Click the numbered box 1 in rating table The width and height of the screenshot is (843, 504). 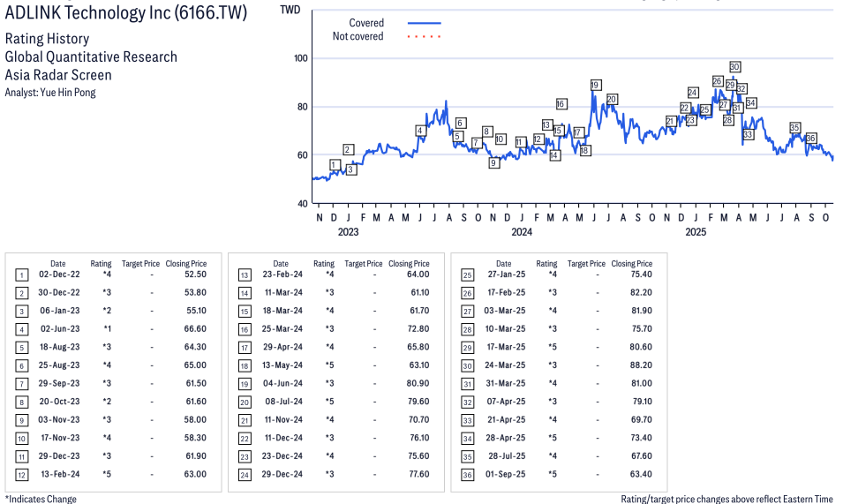coord(22,275)
